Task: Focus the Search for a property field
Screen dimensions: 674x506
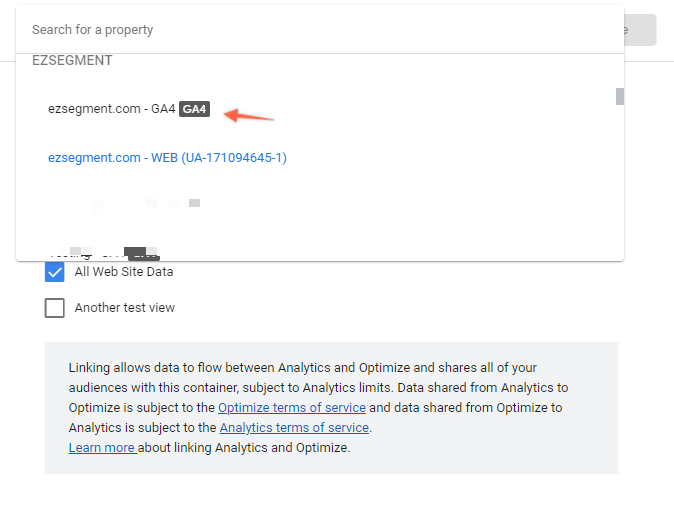Action: point(320,30)
